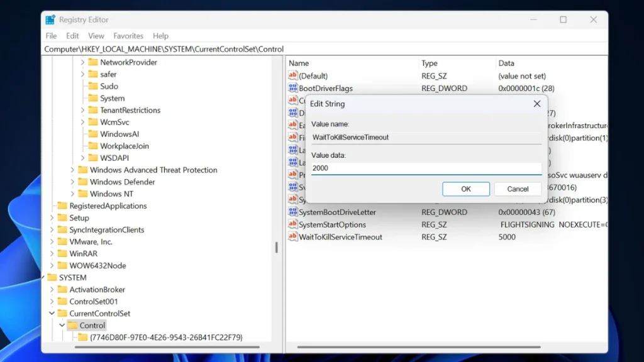Select the VMware, Inc. key label

click(91, 241)
